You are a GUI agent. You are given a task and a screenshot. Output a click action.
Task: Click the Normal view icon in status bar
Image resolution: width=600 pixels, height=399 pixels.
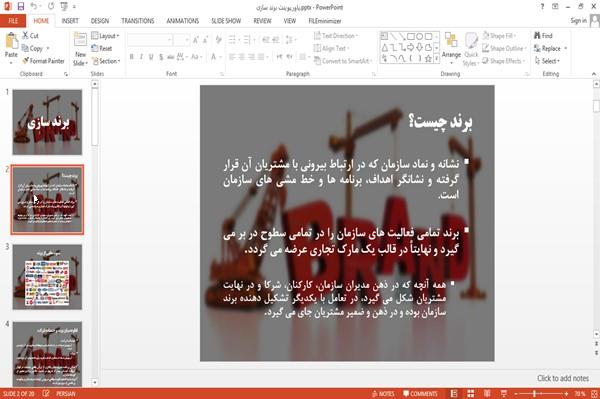[x=454, y=394]
